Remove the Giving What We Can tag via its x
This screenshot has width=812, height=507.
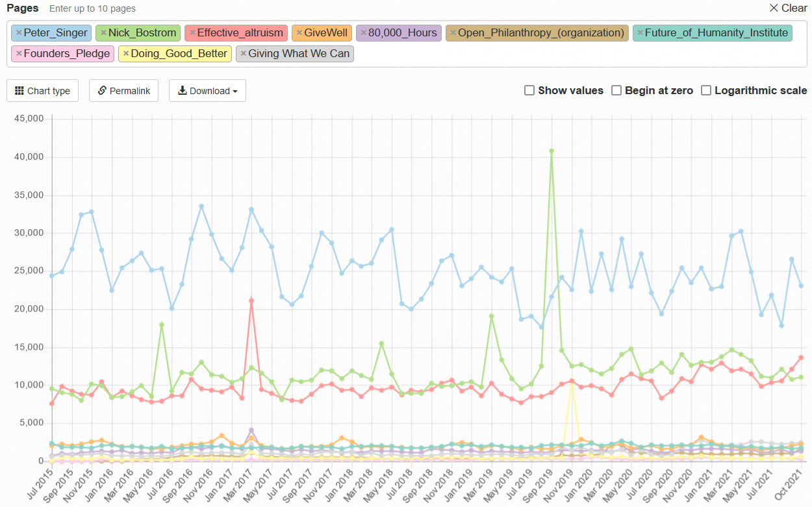244,53
